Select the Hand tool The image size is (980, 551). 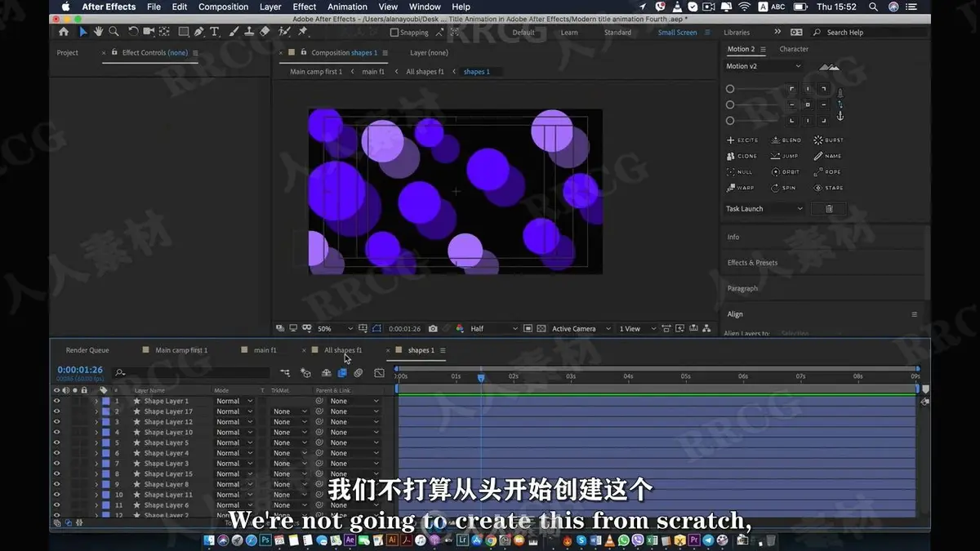pos(98,32)
